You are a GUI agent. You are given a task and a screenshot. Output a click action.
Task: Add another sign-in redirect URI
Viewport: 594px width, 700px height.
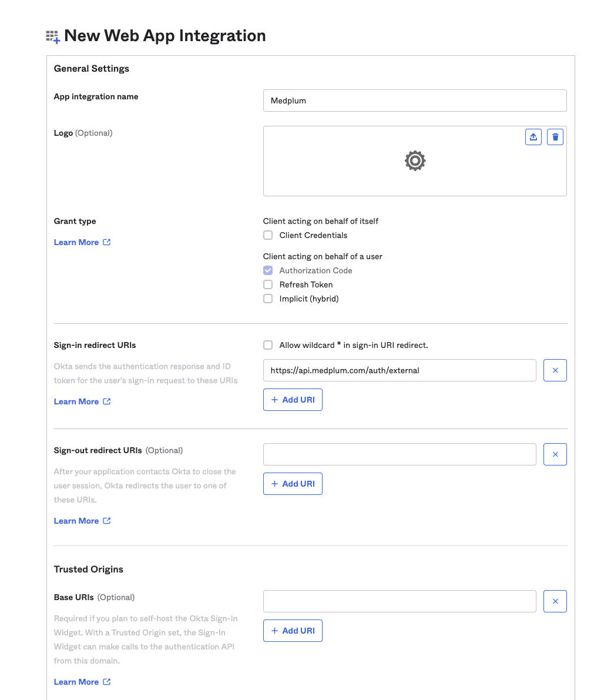(x=293, y=399)
